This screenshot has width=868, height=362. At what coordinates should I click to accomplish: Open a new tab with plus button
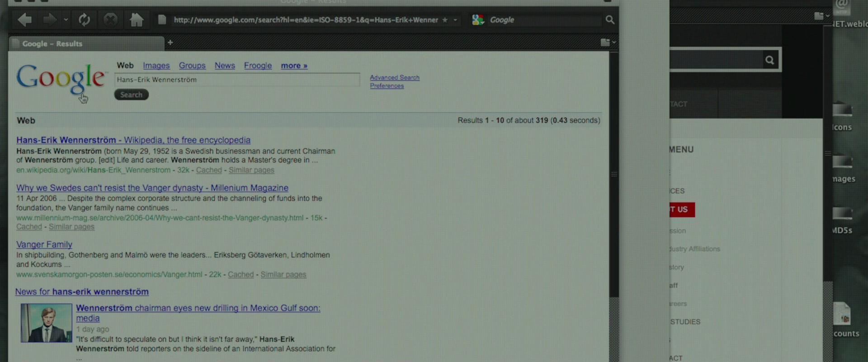pyautogui.click(x=170, y=43)
